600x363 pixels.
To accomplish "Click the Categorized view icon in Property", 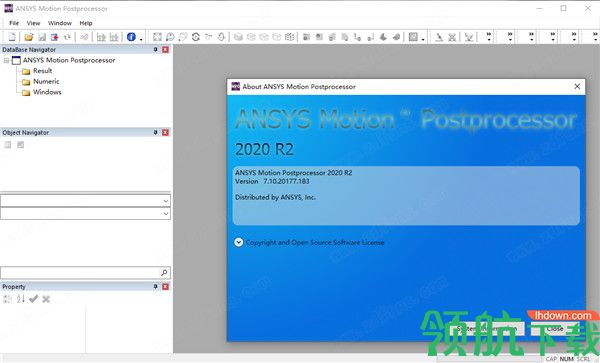I will [7, 299].
